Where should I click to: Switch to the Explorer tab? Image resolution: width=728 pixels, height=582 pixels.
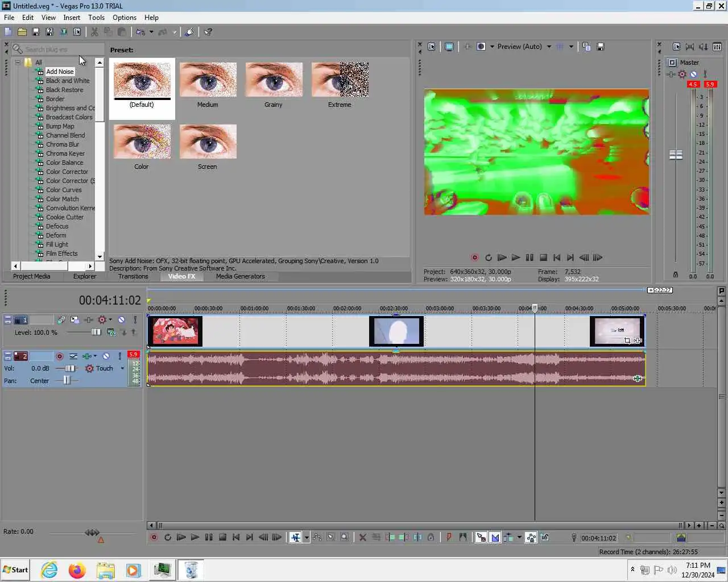(85, 276)
